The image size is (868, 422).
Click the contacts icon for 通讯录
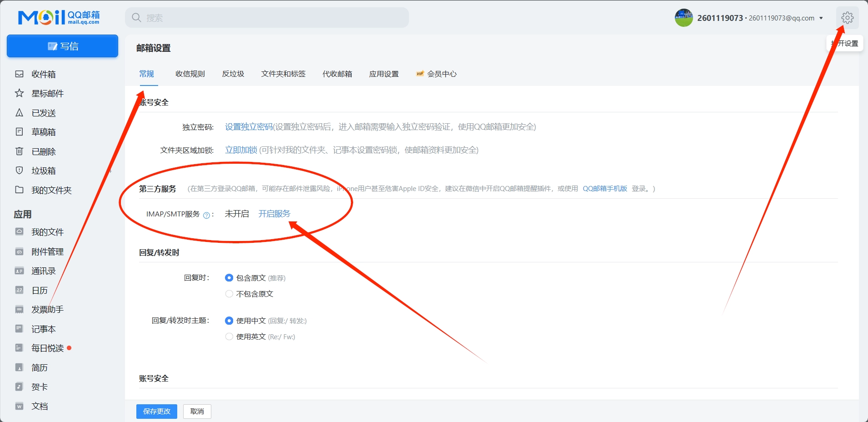19,271
